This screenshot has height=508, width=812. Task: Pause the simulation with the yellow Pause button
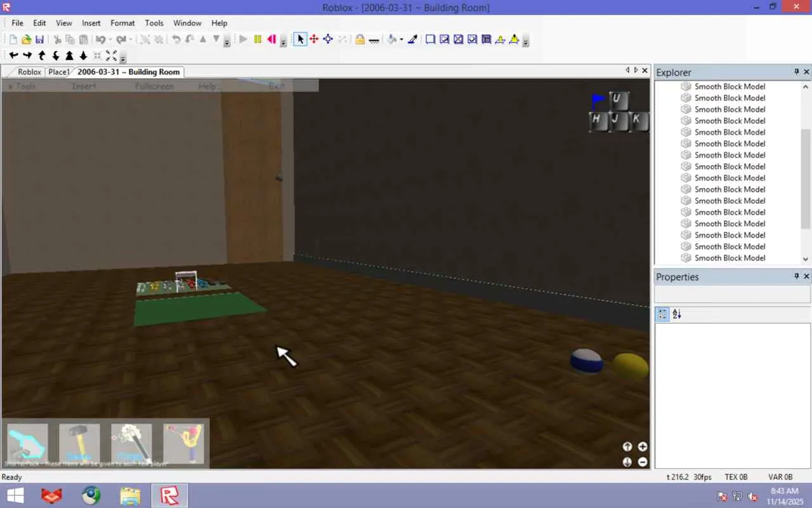pyautogui.click(x=258, y=39)
